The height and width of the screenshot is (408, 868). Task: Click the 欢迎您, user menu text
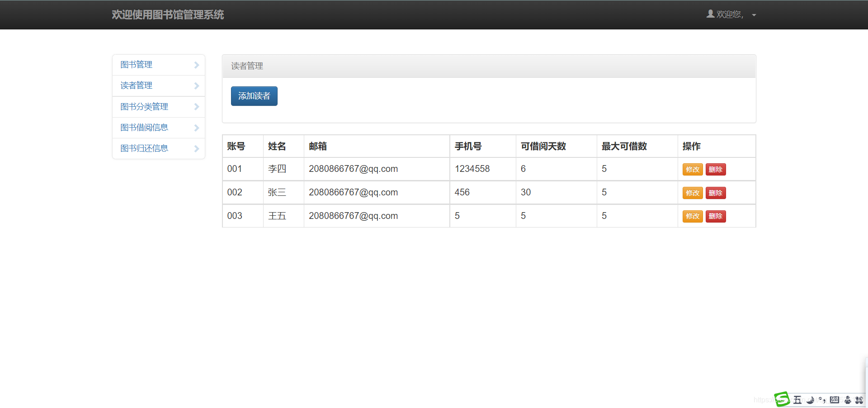coord(730,14)
